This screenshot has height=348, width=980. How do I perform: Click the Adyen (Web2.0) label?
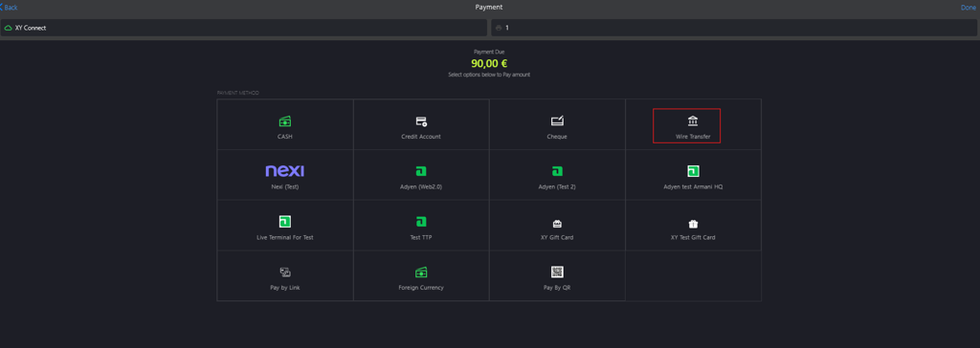[421, 186]
